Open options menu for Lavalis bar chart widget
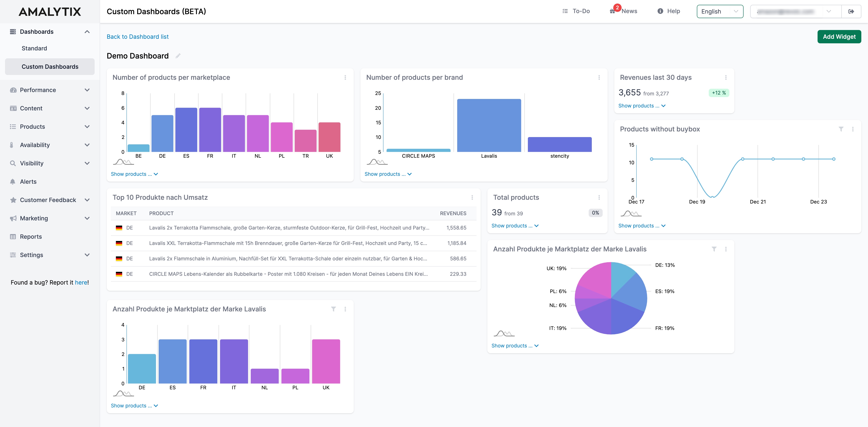868x427 pixels. point(345,309)
